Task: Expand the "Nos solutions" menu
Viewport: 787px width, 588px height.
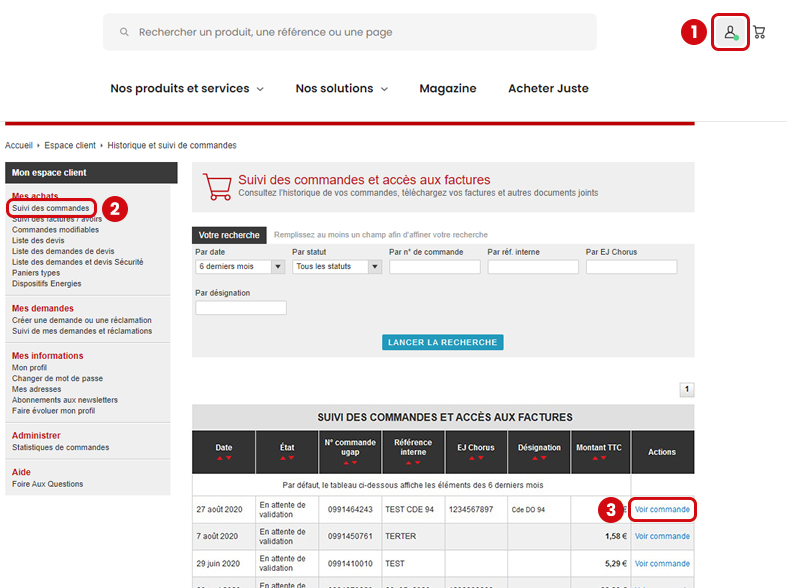Action: click(341, 88)
